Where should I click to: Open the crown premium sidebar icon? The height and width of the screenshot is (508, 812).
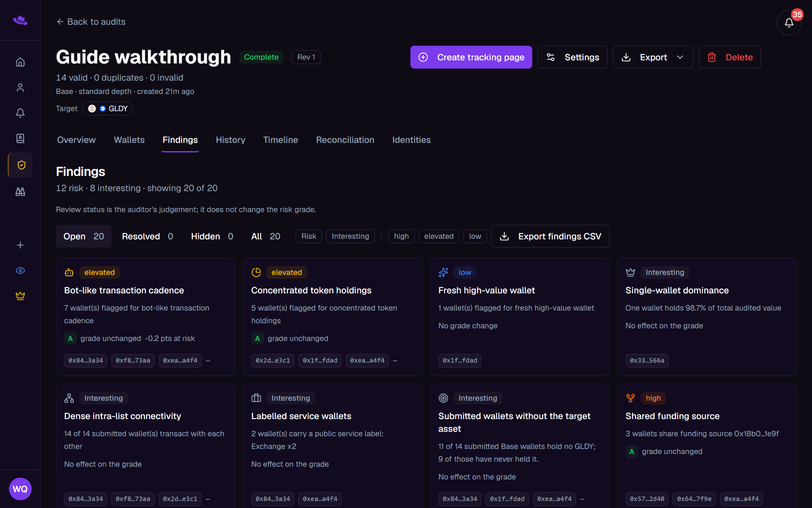coord(20,296)
